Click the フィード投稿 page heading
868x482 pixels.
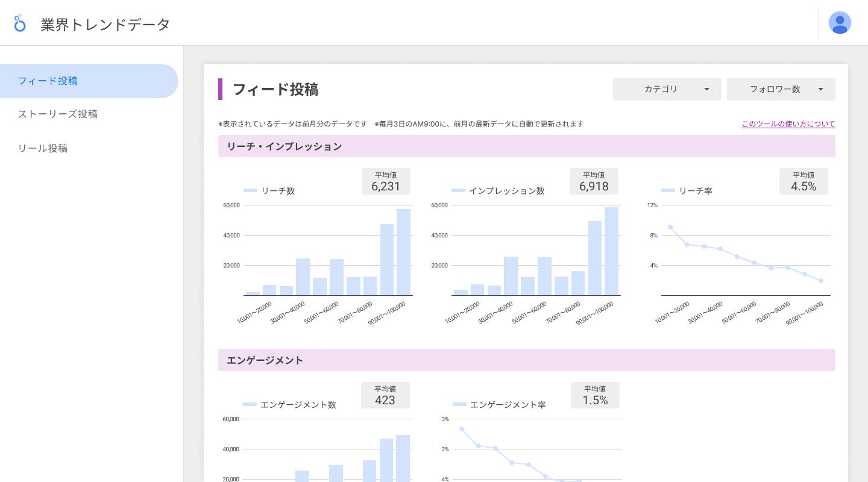pos(275,89)
